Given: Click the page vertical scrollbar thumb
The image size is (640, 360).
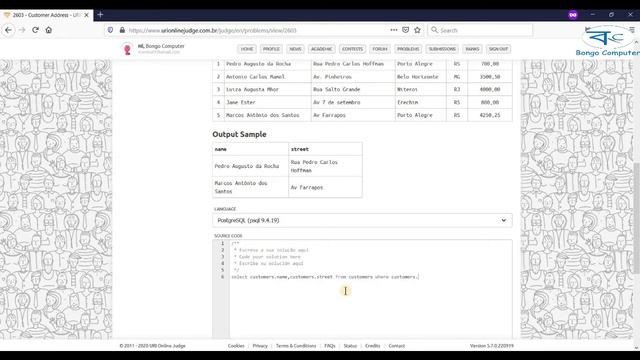Looking at the screenshot, I should (636, 218).
